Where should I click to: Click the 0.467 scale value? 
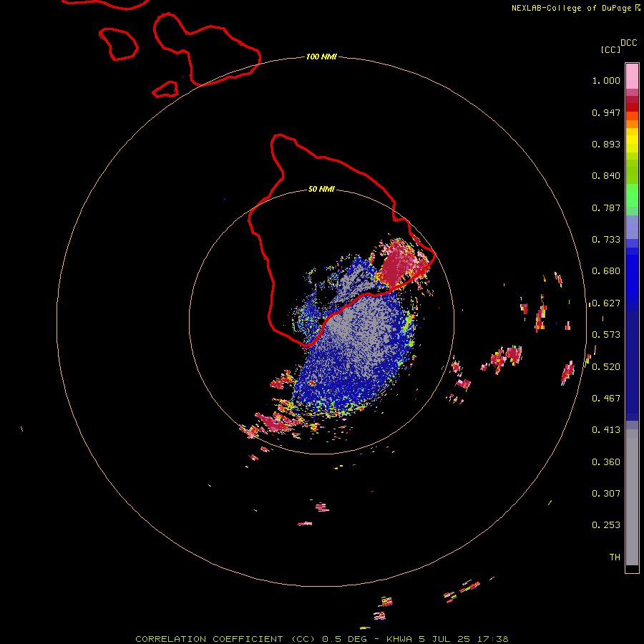click(x=606, y=399)
